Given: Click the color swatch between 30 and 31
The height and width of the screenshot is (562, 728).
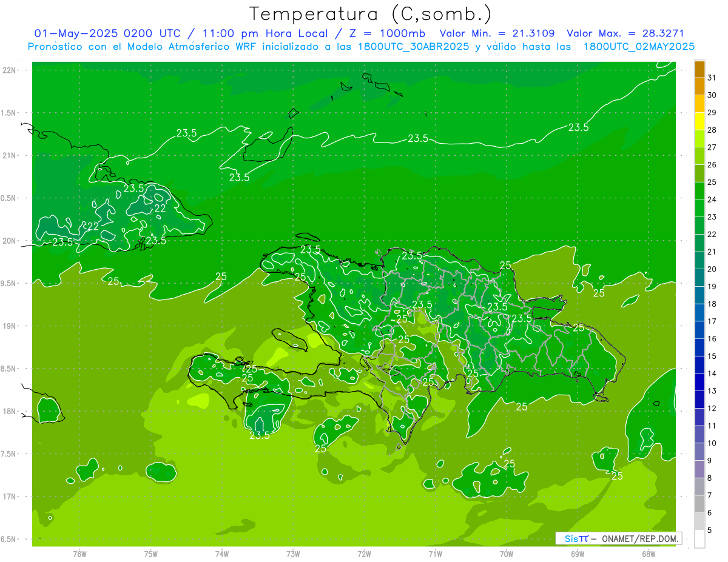Looking at the screenshot, I should click(x=699, y=87).
